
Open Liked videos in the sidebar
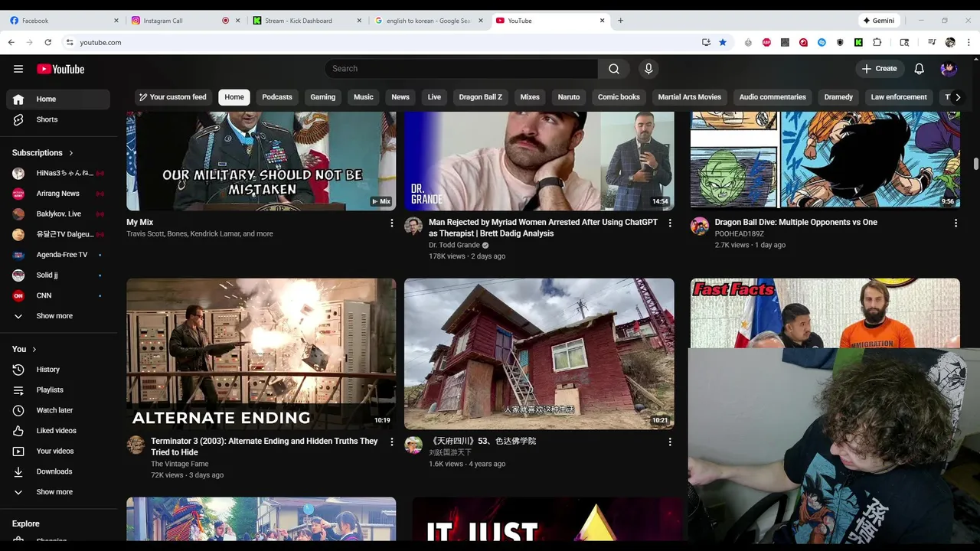[x=58, y=431]
